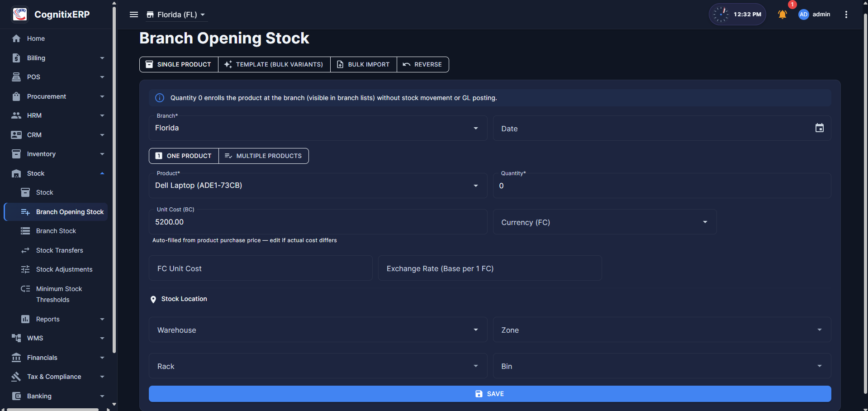Open the Zone dropdown
The image size is (868, 411).
point(662,330)
